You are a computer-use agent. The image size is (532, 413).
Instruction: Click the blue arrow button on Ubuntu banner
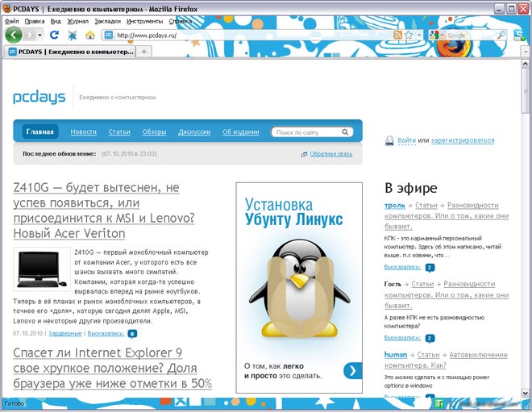(353, 370)
